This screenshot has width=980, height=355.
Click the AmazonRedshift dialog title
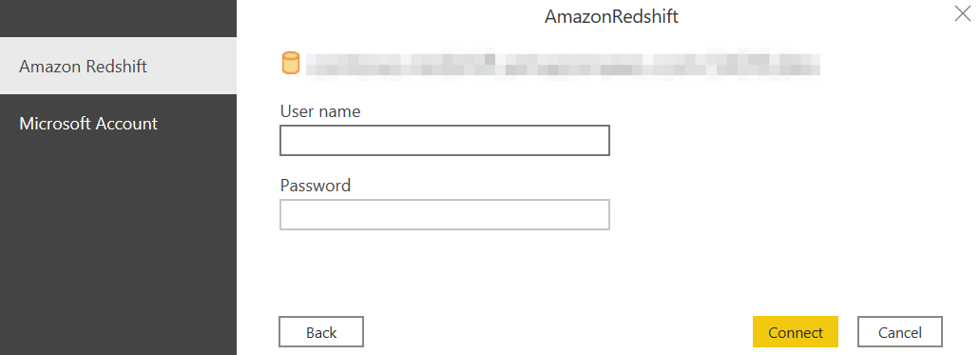(611, 16)
